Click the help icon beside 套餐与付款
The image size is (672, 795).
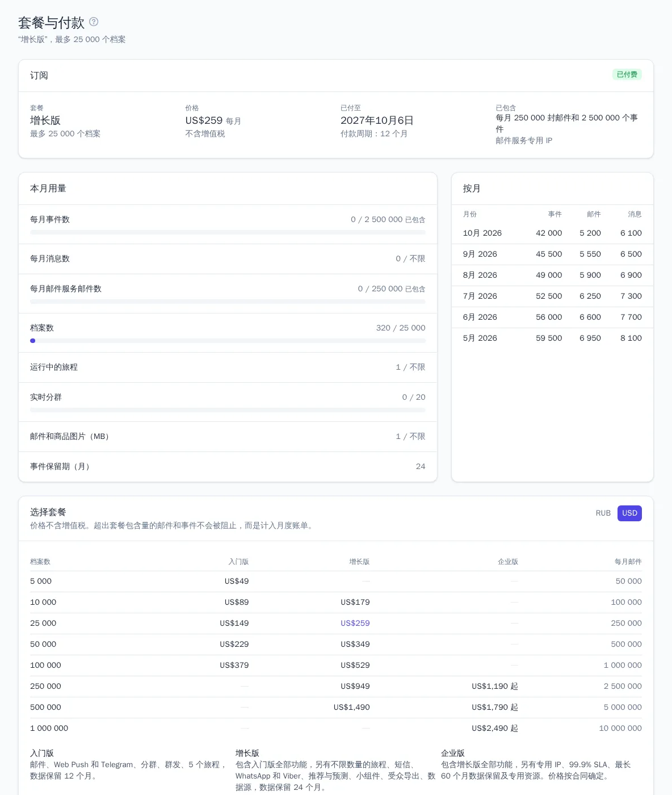click(x=94, y=22)
